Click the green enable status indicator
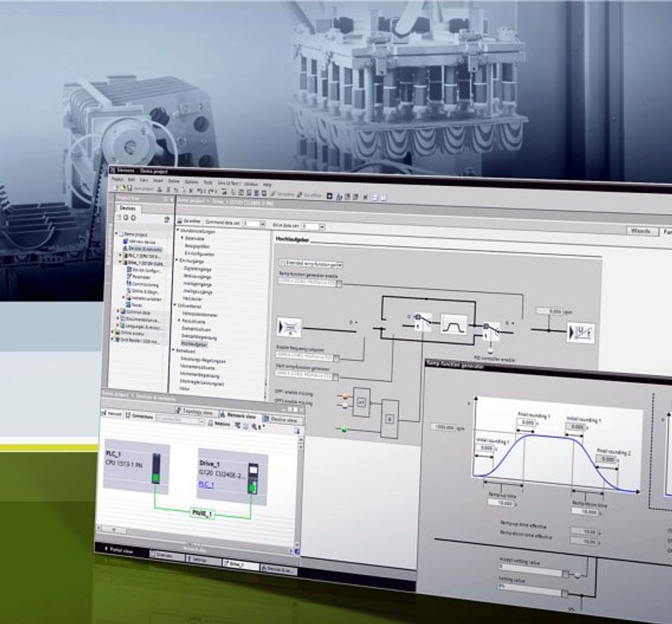Viewport: 672px width, 624px height. tap(343, 429)
